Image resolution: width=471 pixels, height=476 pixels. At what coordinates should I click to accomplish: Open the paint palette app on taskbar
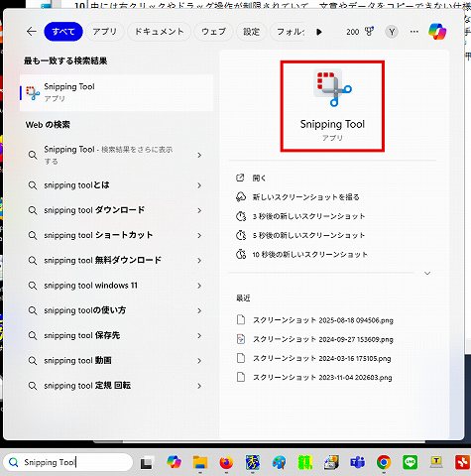pyautogui.click(x=279, y=462)
